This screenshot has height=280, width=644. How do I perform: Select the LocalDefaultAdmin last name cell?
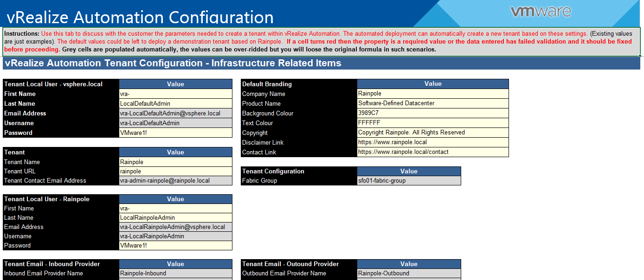175,103
